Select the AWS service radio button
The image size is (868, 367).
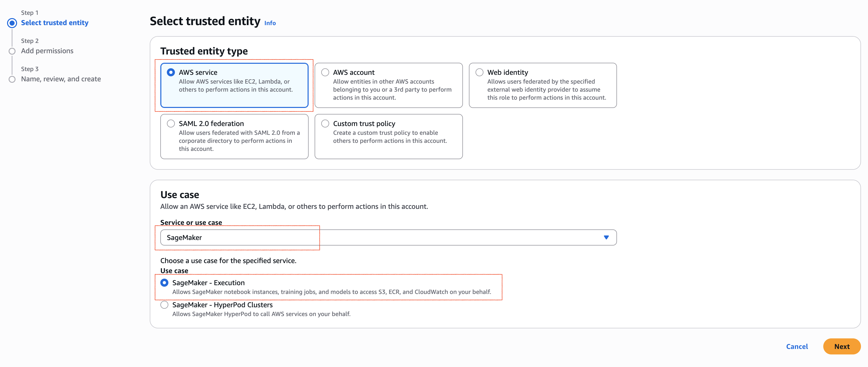171,72
